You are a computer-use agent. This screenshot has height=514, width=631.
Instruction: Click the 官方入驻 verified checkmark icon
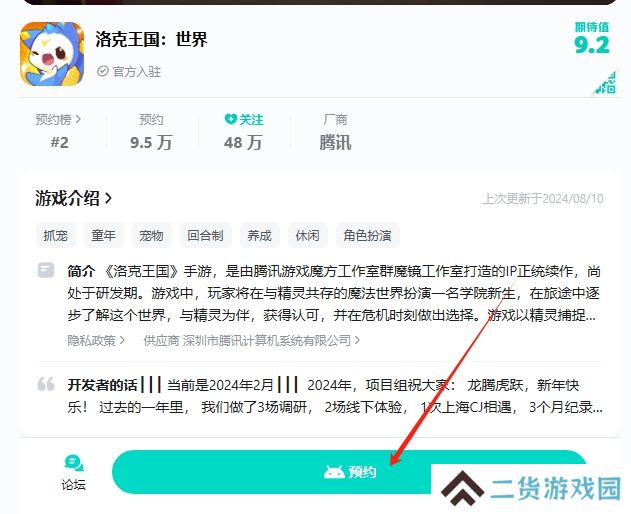coord(103,71)
